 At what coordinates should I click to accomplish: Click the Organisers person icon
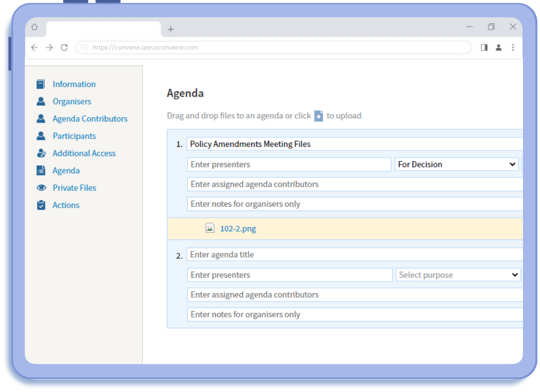[x=41, y=102]
